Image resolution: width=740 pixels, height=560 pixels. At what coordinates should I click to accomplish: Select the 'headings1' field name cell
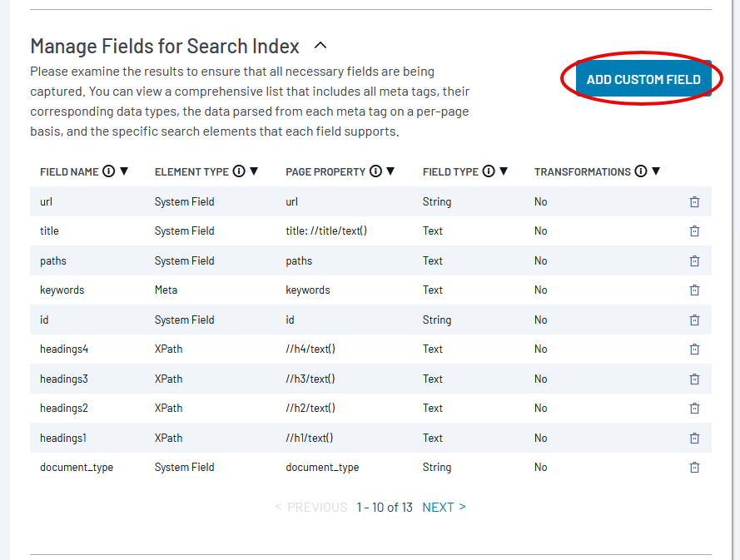coord(63,438)
